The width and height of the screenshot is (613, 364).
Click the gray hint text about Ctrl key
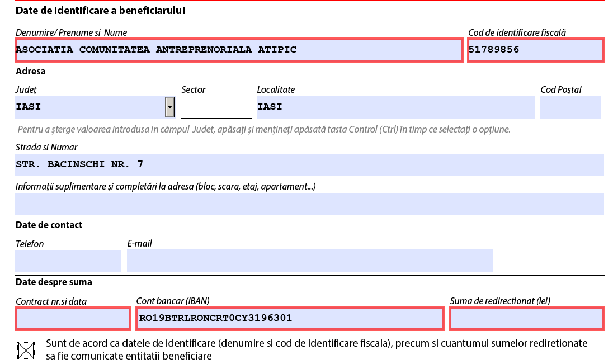264,130
